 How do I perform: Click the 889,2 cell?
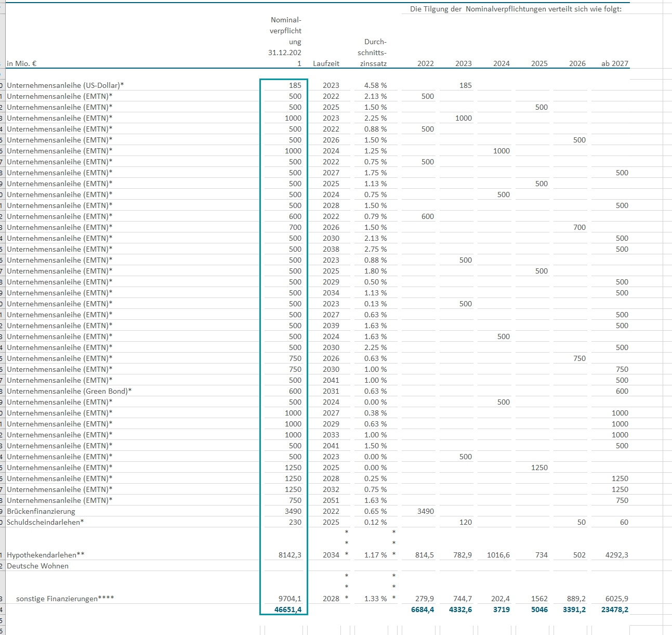(x=576, y=599)
